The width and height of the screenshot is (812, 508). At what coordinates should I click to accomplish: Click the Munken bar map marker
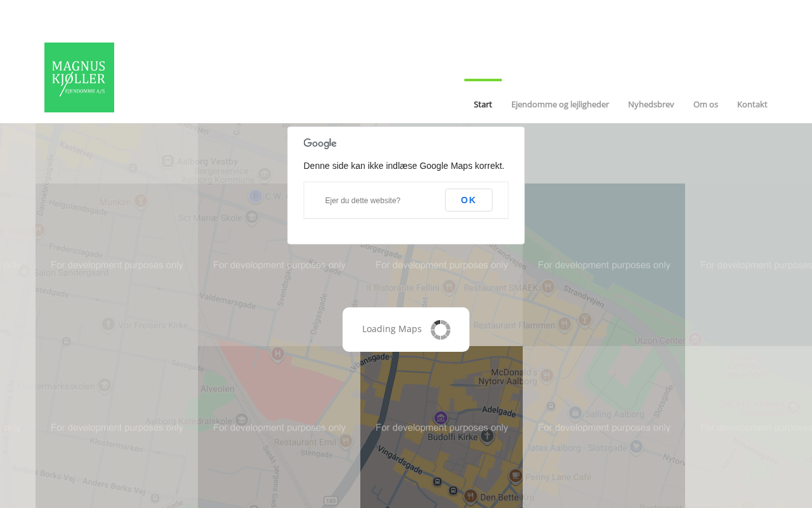coord(141,201)
